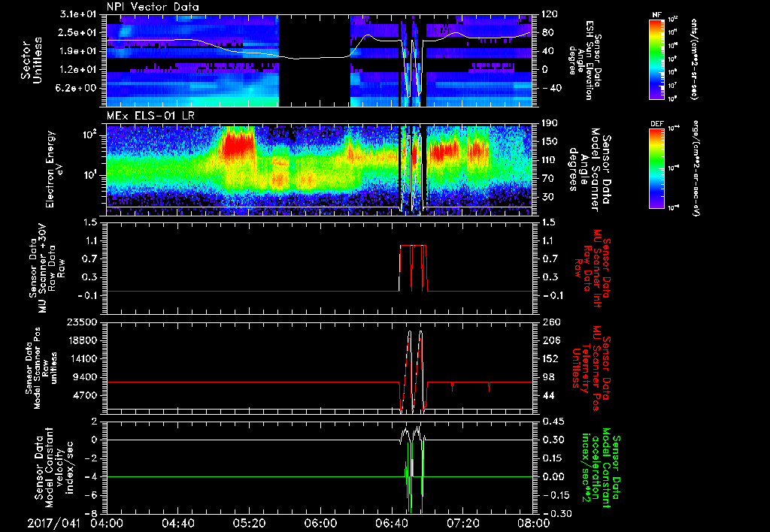Viewport: 770px width, 532px height.
Task: Select the red "MU Scanner Pos Telemetry" title
Action: point(591,368)
